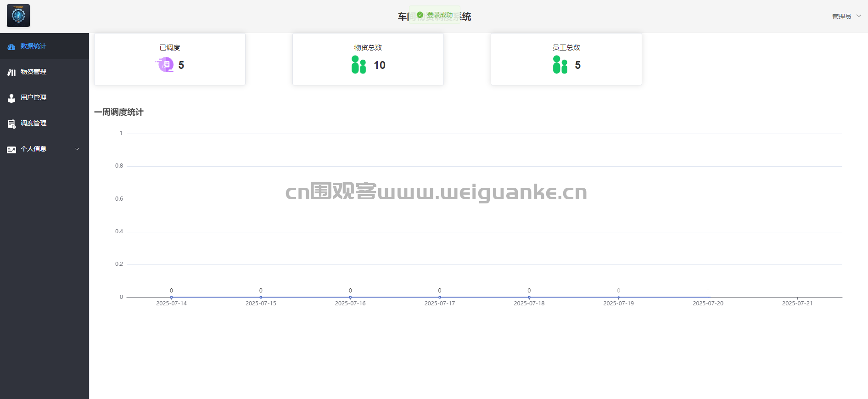
Task: Click the chart data point for 2025-07-17
Action: [440, 298]
